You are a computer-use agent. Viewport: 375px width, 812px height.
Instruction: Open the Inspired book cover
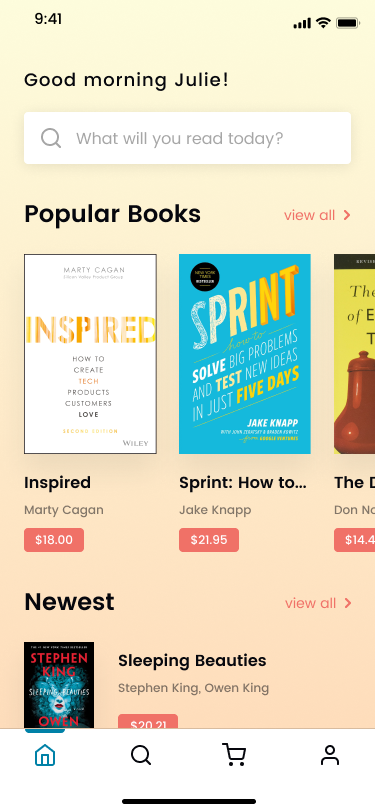(x=90, y=354)
